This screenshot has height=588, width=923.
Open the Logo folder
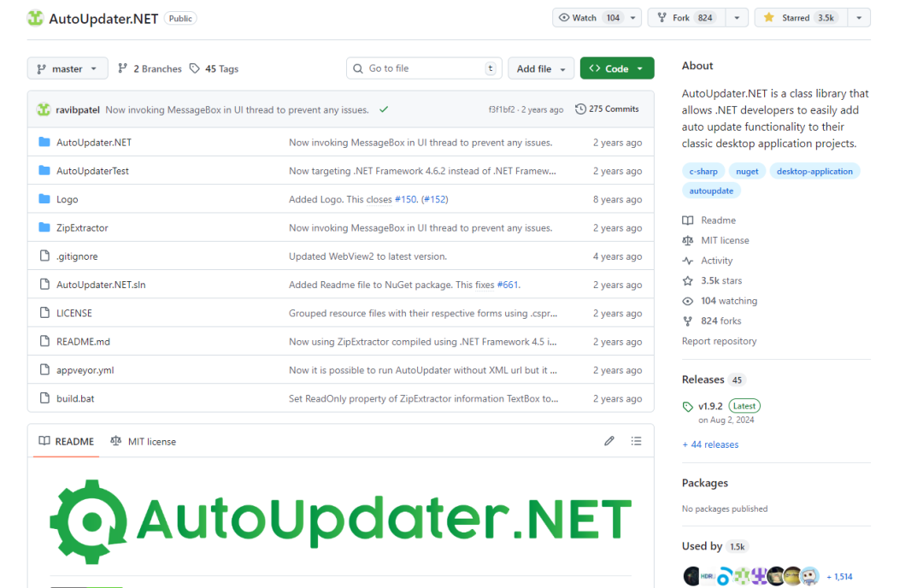click(x=68, y=199)
